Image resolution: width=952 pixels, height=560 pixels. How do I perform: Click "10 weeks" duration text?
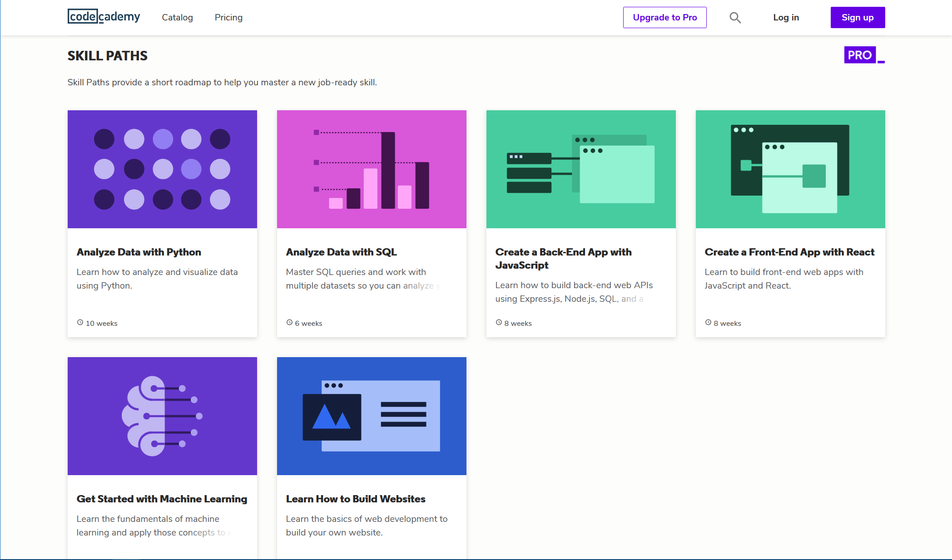[x=101, y=323]
